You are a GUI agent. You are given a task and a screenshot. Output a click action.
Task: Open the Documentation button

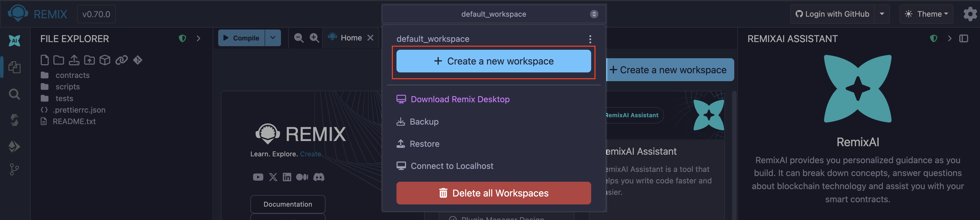coord(288,204)
